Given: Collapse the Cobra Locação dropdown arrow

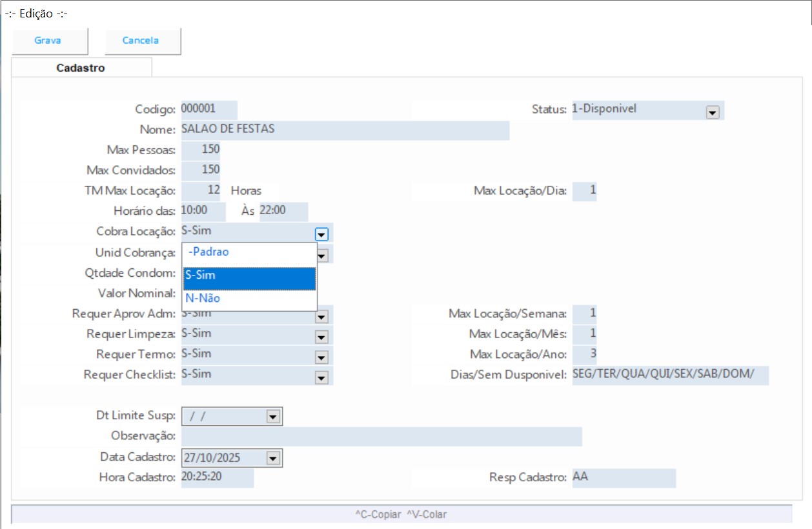Looking at the screenshot, I should click(x=322, y=234).
